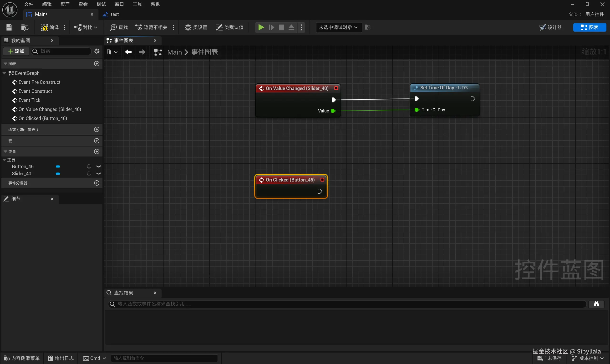This screenshot has height=364, width=610.
Task: Toggle Button_46 variable visibility eye
Action: [x=98, y=167]
